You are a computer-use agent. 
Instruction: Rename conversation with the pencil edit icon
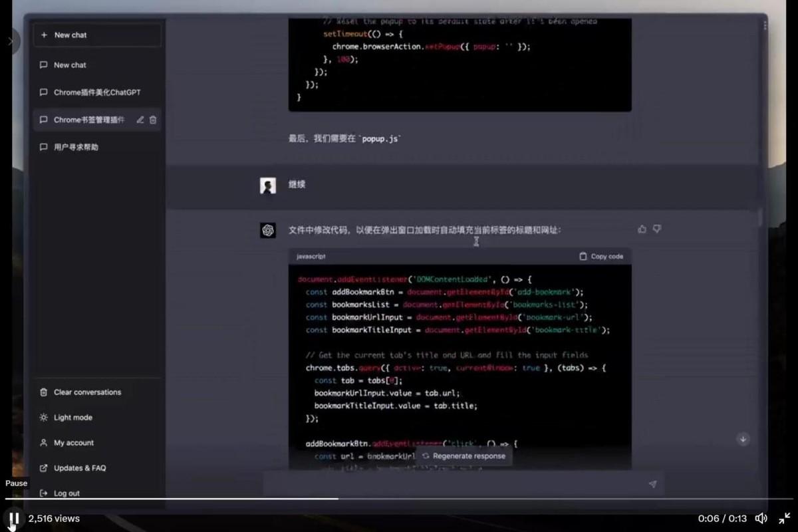click(140, 120)
